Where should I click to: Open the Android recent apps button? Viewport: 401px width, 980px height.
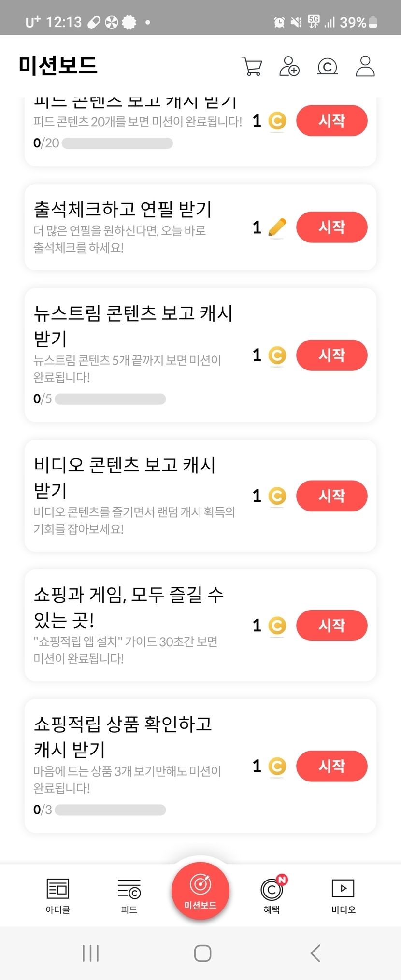(x=90, y=953)
